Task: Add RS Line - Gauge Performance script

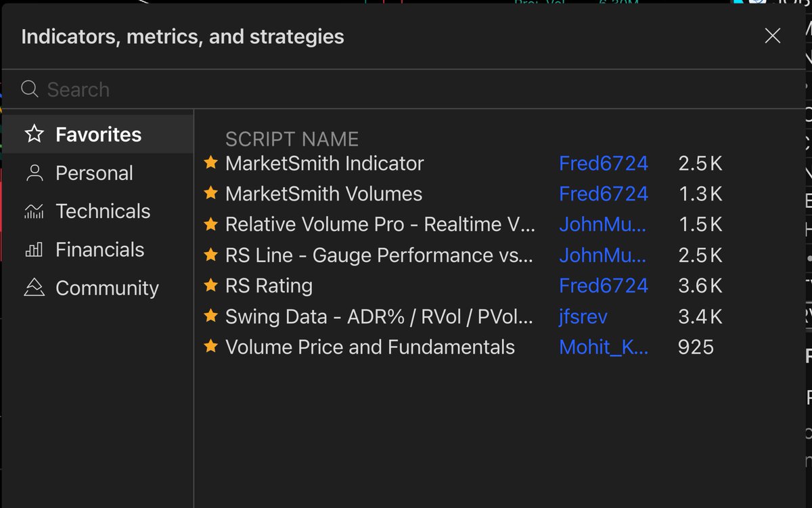Action: 379,255
